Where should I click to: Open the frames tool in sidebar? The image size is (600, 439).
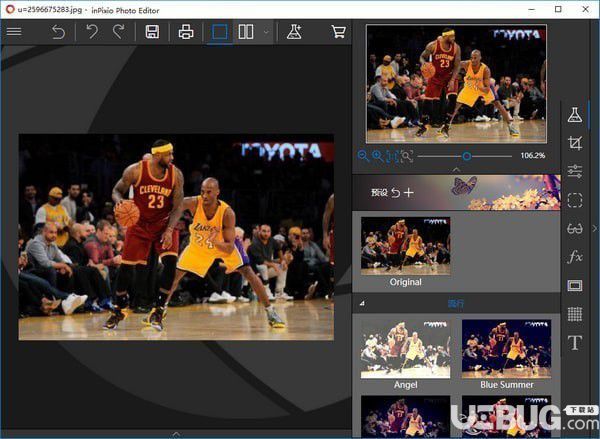575,286
